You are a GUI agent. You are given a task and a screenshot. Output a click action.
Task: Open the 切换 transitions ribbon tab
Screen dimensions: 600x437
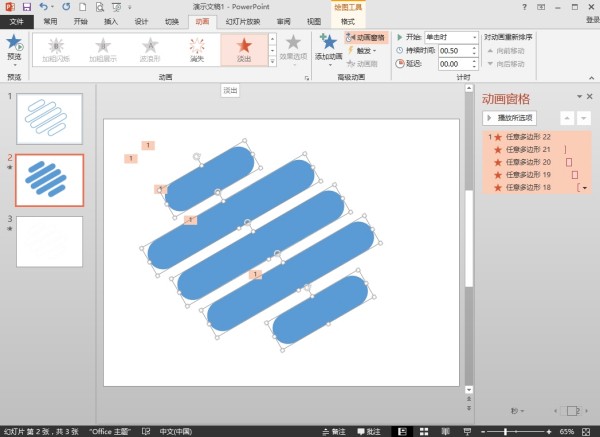(172, 20)
